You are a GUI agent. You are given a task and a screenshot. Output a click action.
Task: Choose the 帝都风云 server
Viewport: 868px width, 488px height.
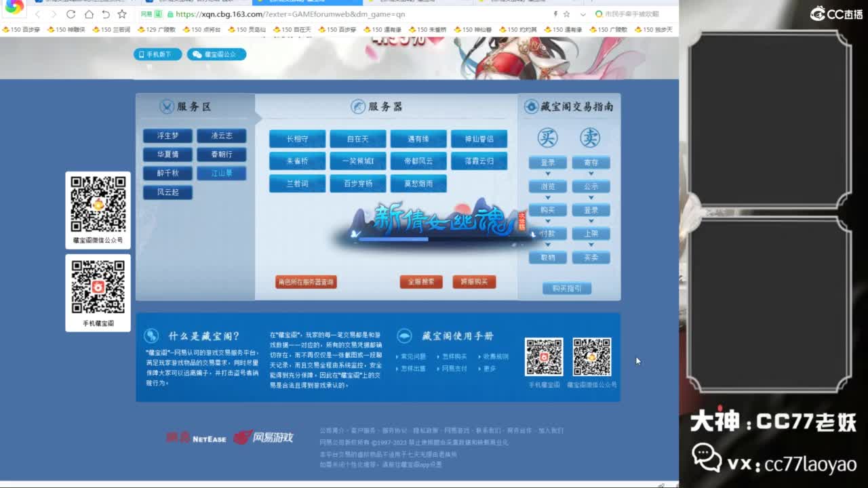click(418, 161)
